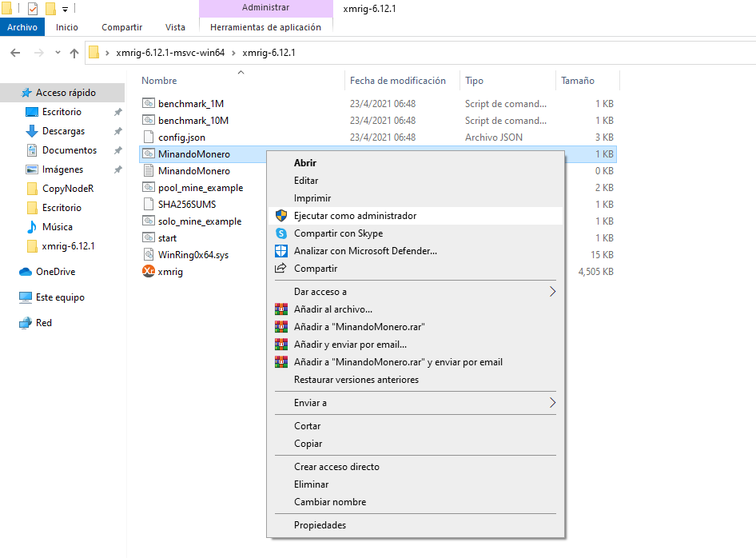Open the recent locations dropdown chevron
756x558 pixels.
57,54
